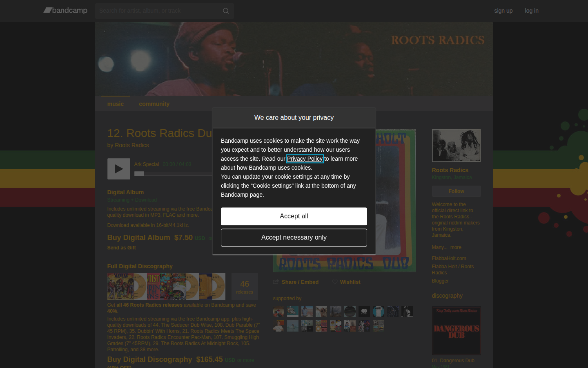Open the sign up link
The image size is (588, 368).
(x=503, y=11)
